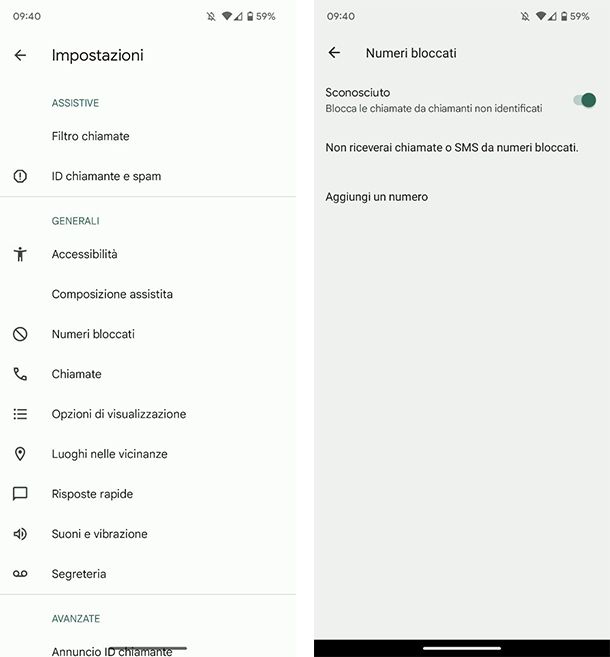Tap the speaker icon for Suoni e vibrazione

(x=20, y=534)
